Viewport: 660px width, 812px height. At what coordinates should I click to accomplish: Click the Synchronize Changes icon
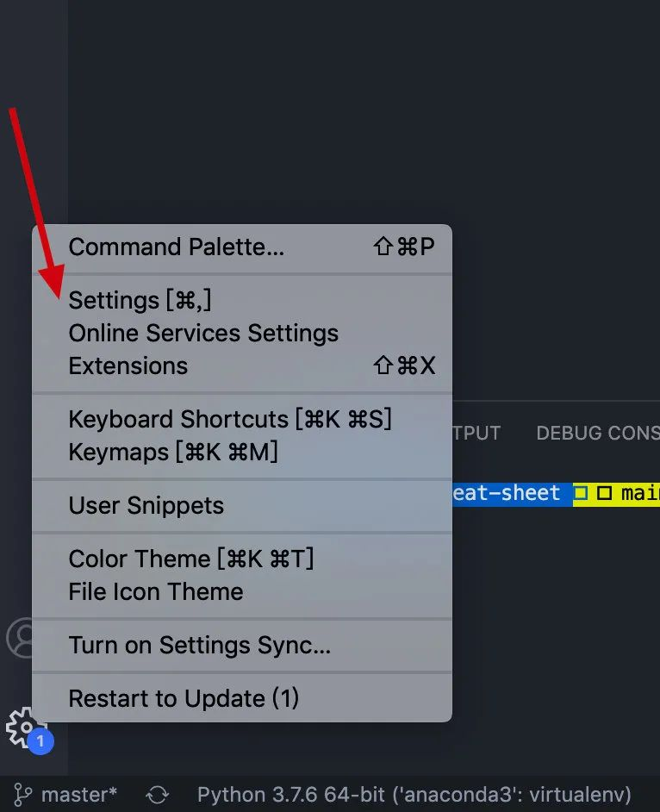(157, 795)
